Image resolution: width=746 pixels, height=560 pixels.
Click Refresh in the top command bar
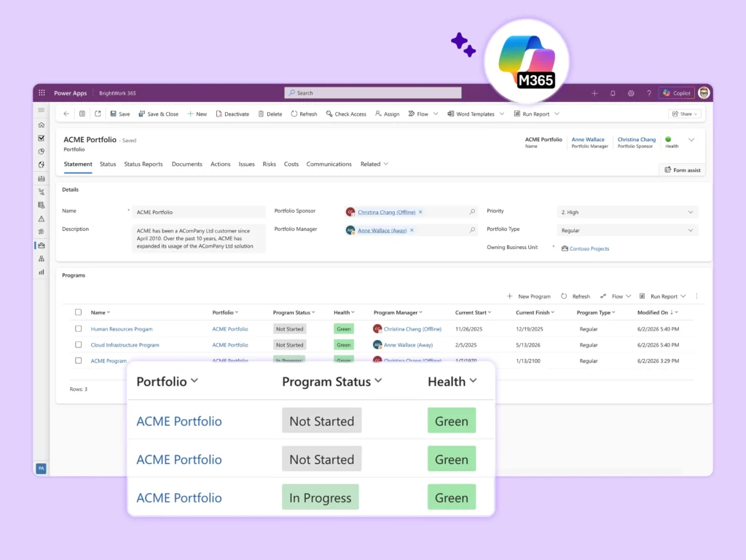coord(304,114)
